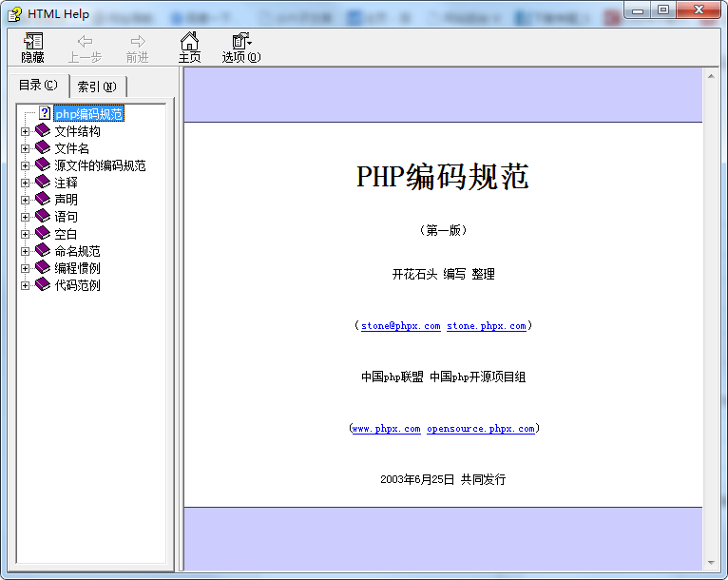Expand the 空白 tree node

coord(26,234)
